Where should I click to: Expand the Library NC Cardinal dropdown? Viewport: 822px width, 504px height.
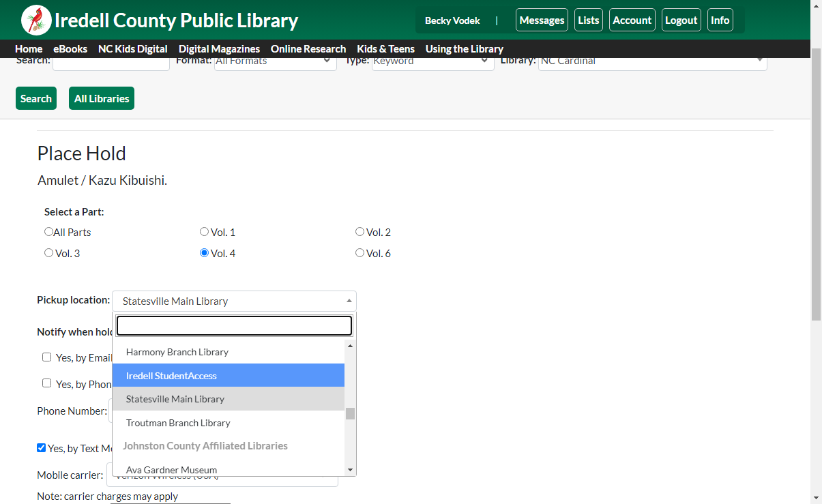click(x=653, y=63)
